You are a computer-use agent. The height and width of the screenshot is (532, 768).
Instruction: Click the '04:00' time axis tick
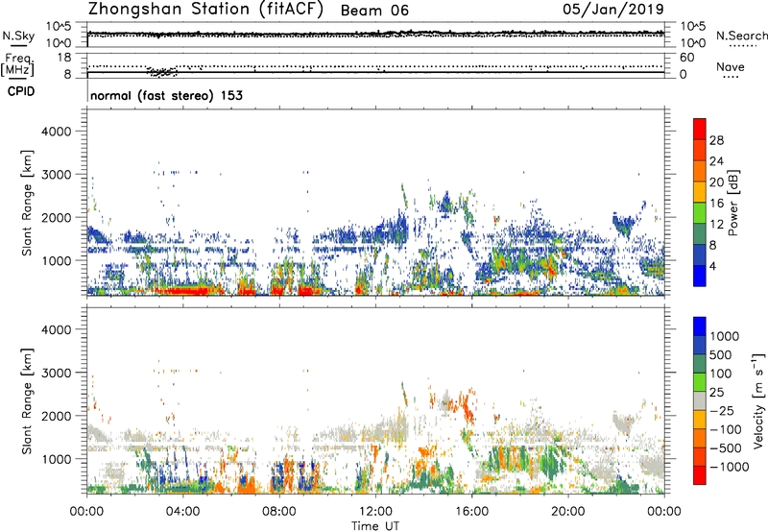click(x=182, y=512)
